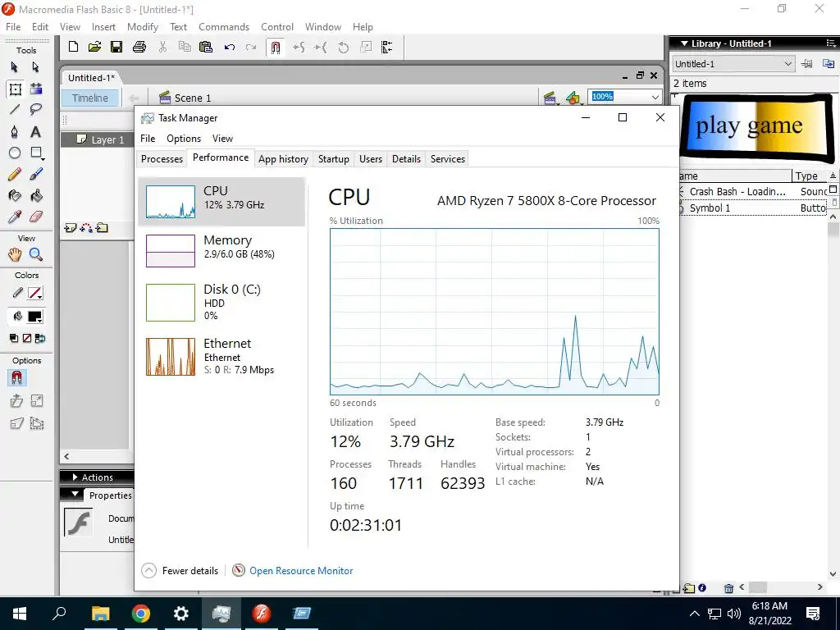Click the No Color button
The width and height of the screenshot is (840, 630).
pos(27,338)
